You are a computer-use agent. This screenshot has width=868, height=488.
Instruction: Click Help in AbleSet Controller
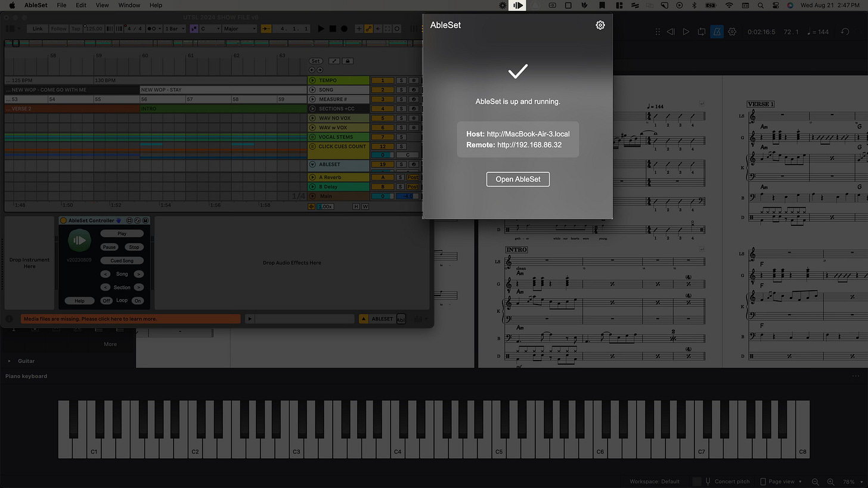(x=79, y=300)
